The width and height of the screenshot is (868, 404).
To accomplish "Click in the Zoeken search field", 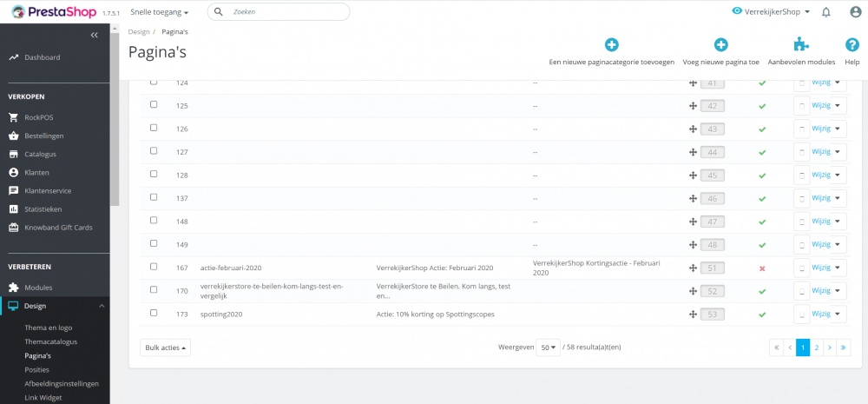I will coord(279,11).
